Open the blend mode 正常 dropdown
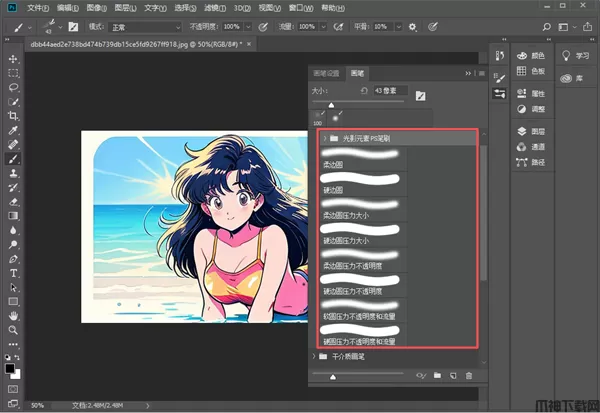This screenshot has height=413, width=600. tap(147, 26)
